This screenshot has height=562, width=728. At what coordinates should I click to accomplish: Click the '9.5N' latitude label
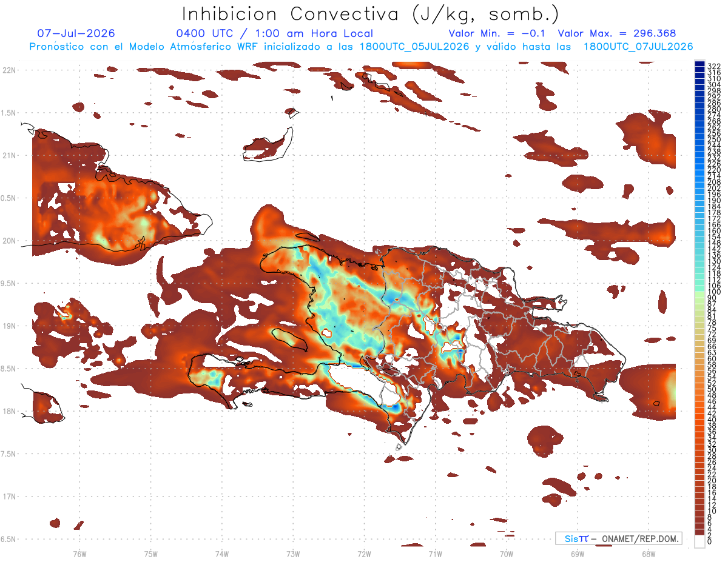pyautogui.click(x=7, y=283)
